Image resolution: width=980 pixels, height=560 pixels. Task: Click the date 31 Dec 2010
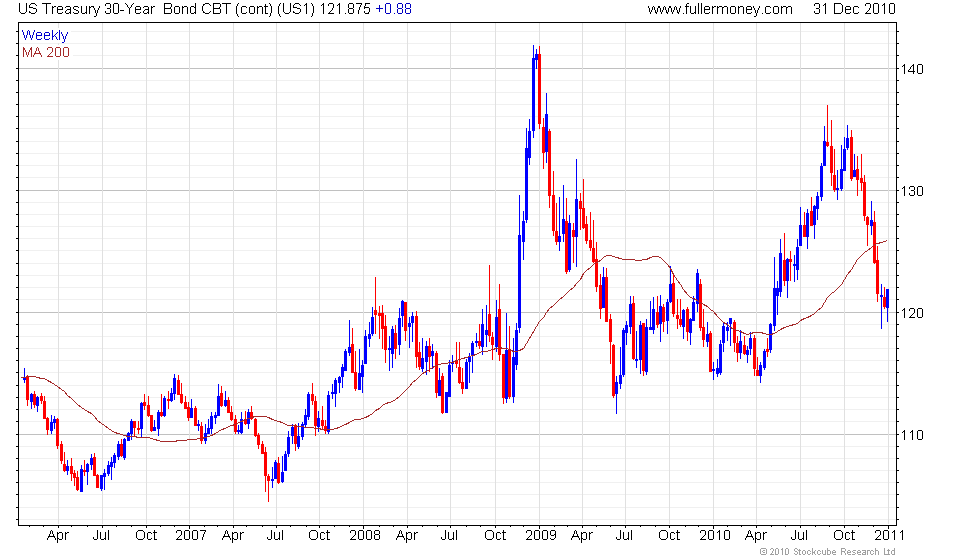[x=854, y=9]
